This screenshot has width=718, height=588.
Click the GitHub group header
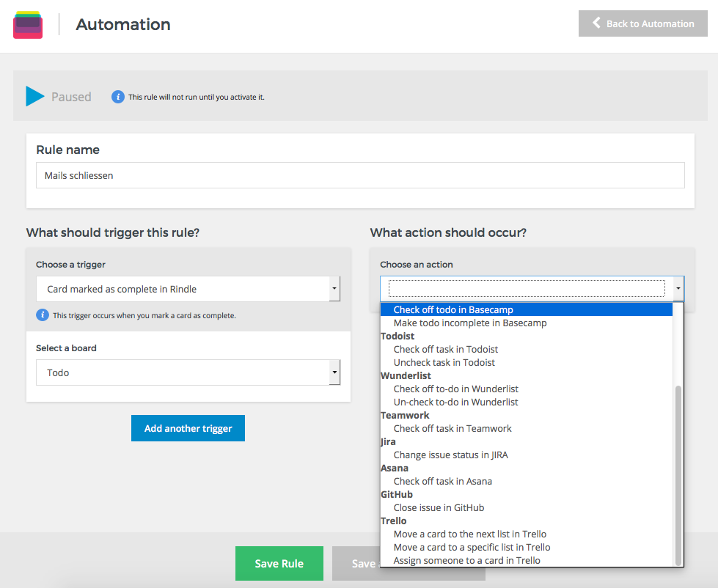[x=397, y=495]
